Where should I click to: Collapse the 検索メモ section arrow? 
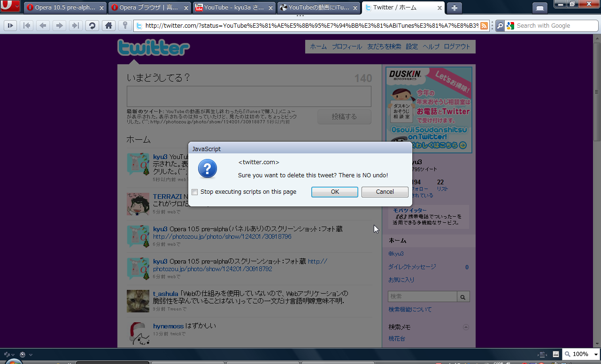(466, 327)
